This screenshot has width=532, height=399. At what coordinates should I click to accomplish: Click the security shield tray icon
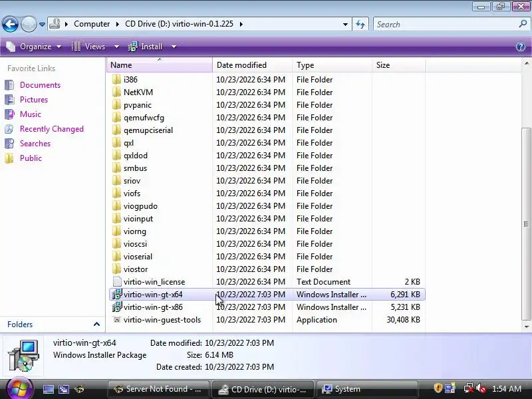(438, 388)
